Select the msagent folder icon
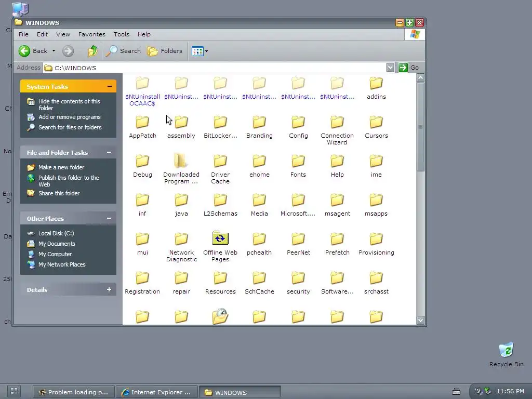This screenshot has height=399, width=532. [x=337, y=200]
